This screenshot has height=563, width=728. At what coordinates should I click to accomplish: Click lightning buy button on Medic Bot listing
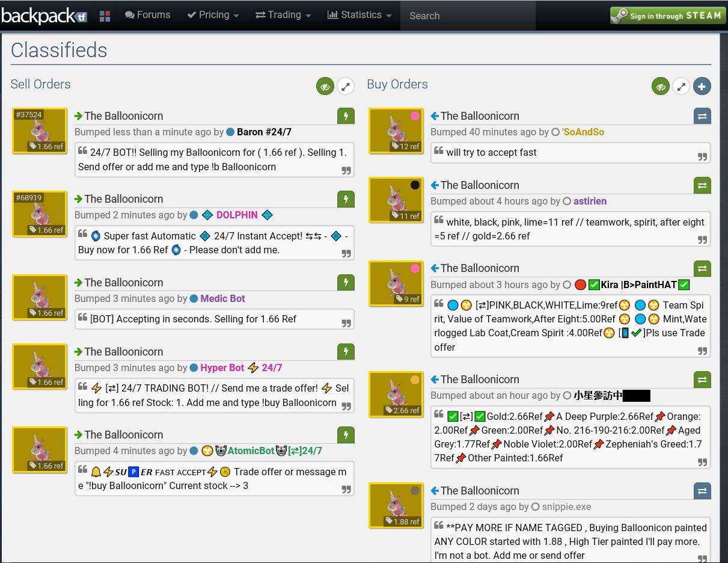(x=346, y=283)
